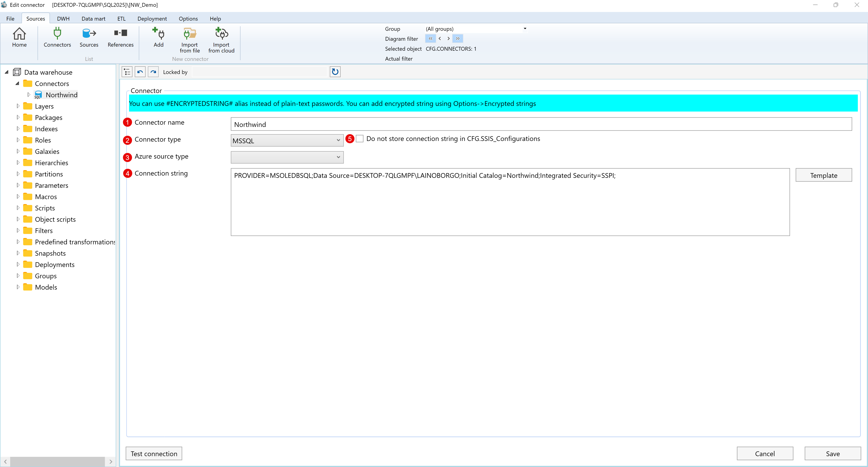Click Import from cloud icon
This screenshot has height=467, width=868.
point(221,40)
